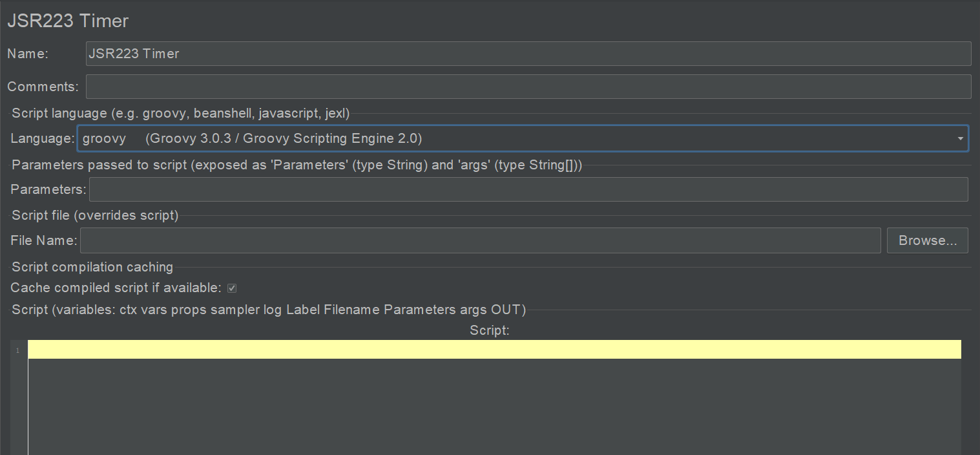Click the Comments text field
This screenshot has height=455, width=980.
(x=528, y=87)
